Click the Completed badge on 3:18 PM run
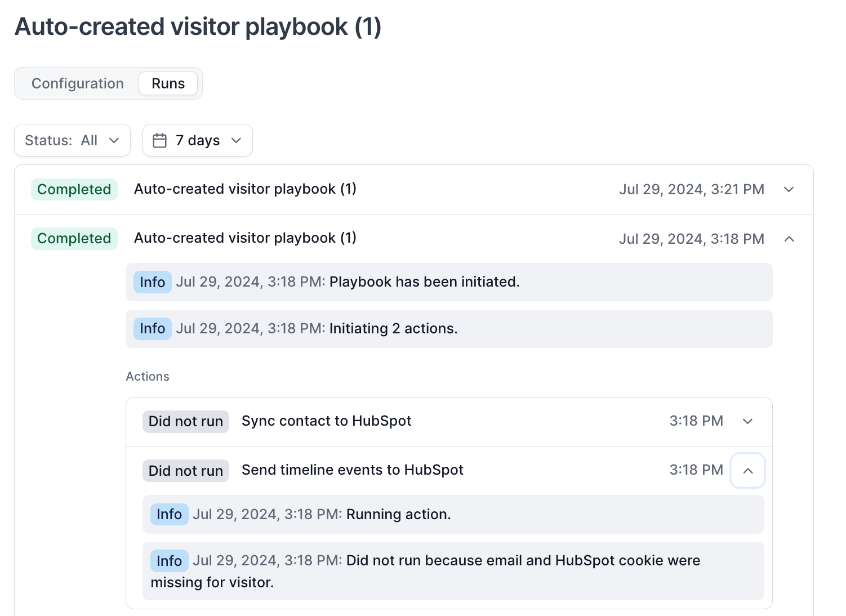The width and height of the screenshot is (846, 616). coord(74,238)
